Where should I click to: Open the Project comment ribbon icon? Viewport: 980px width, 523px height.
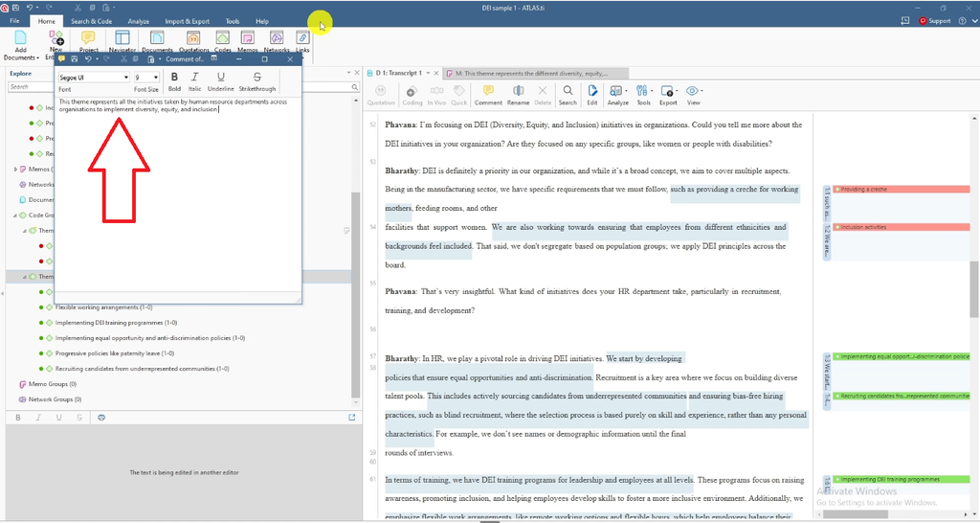(x=88, y=42)
